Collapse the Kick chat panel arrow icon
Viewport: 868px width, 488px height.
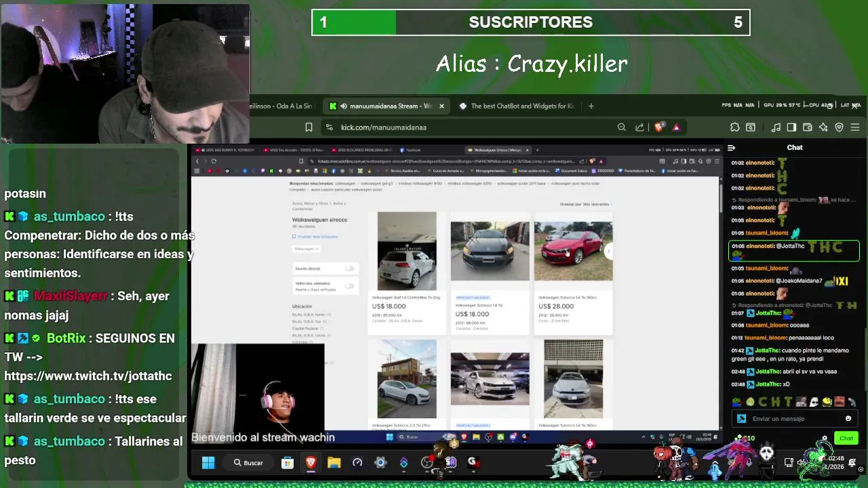point(731,148)
